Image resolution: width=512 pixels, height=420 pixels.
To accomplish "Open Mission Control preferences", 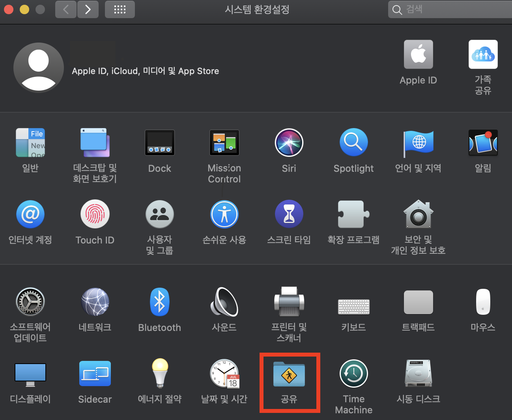I will point(224,143).
